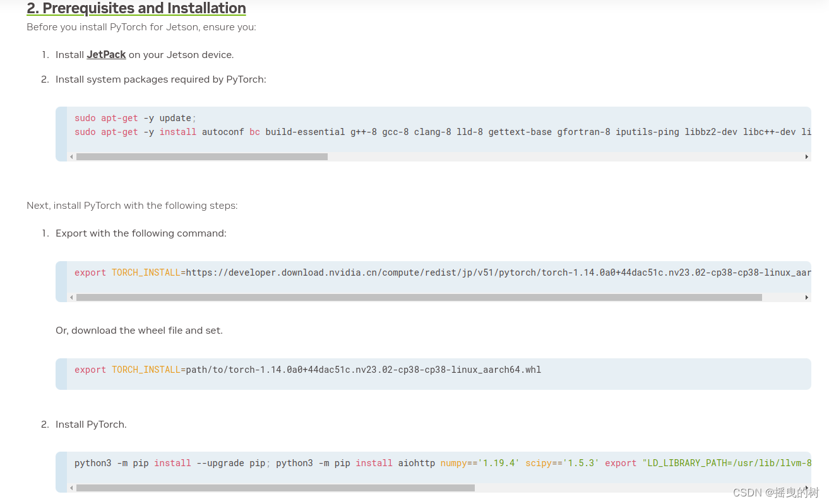Image resolution: width=829 pixels, height=504 pixels.
Task: Click "scipy=='1.5.3'" in pip command
Action: pos(562,463)
